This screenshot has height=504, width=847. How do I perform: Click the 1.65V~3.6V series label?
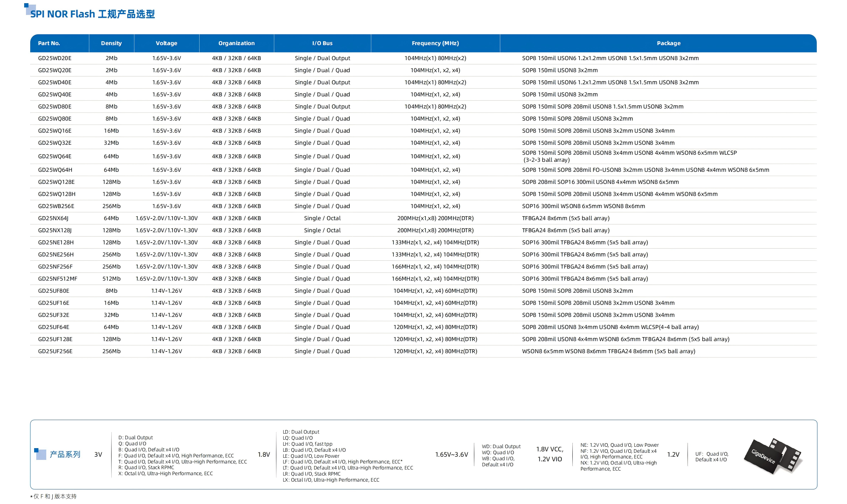(x=451, y=455)
